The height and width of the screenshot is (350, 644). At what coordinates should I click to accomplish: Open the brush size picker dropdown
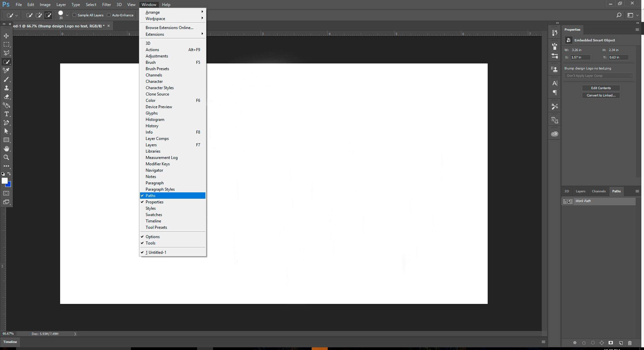pyautogui.click(x=67, y=15)
